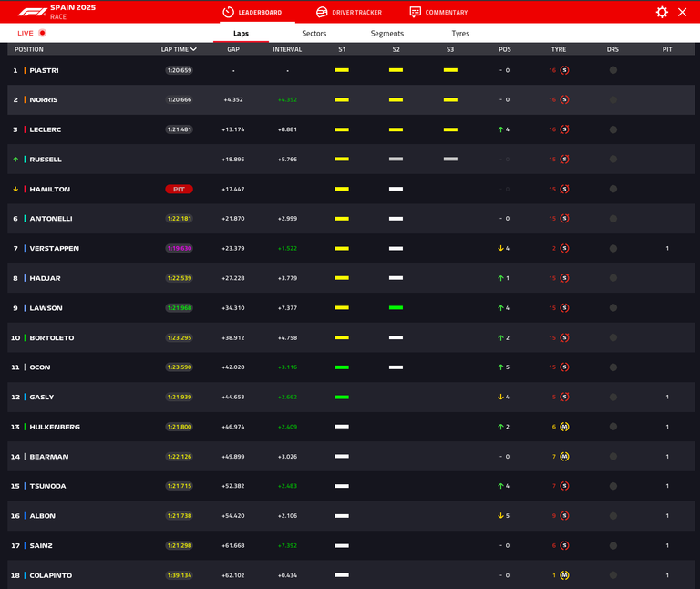Screen dimensions: 700x589
Task: Open the Tyres tab
Action: click(460, 34)
